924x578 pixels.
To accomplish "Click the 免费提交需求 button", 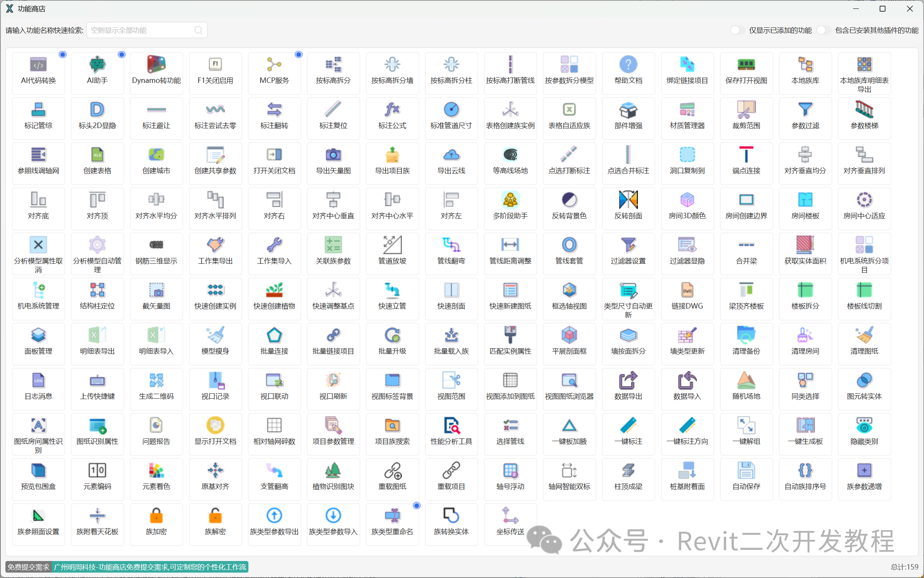I will pos(29,567).
